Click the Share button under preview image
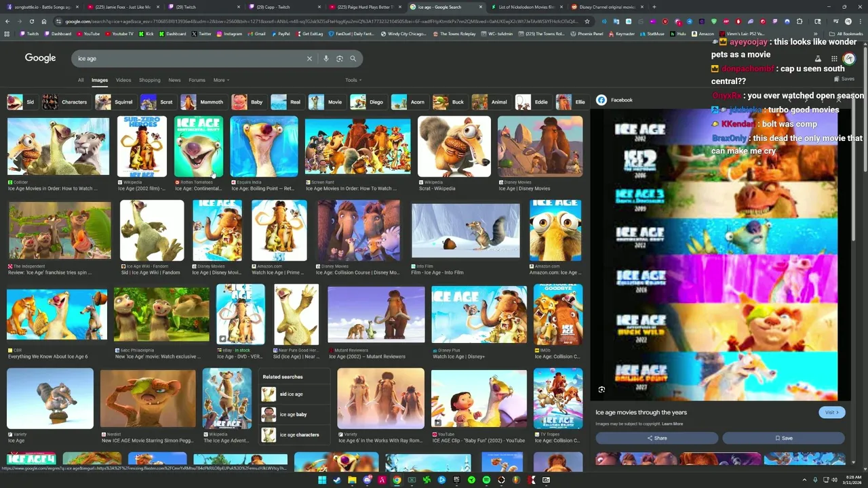868x488 pixels. coord(656,438)
